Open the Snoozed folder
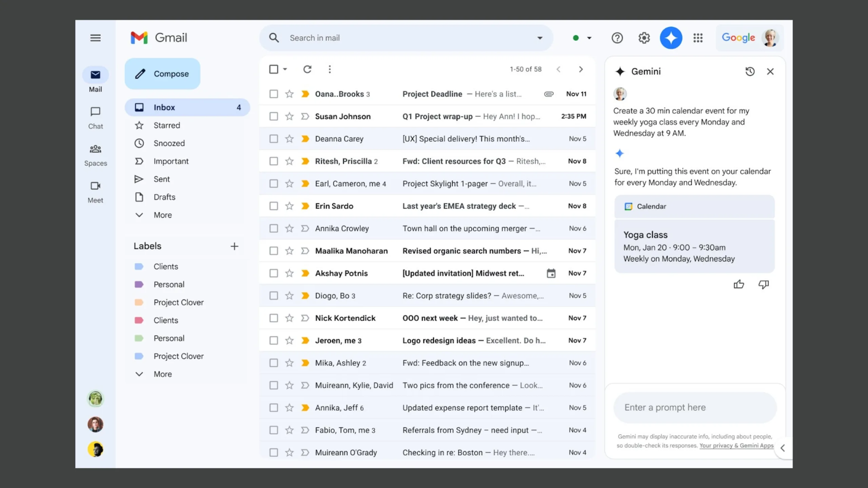 tap(187, 143)
